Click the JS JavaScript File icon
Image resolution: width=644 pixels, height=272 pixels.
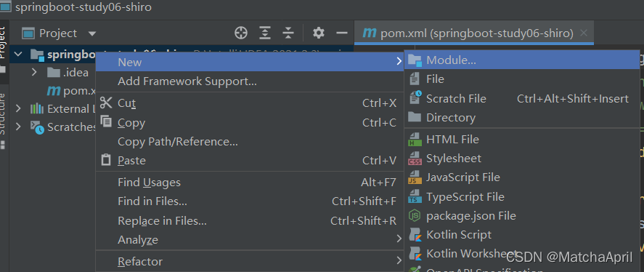(415, 177)
